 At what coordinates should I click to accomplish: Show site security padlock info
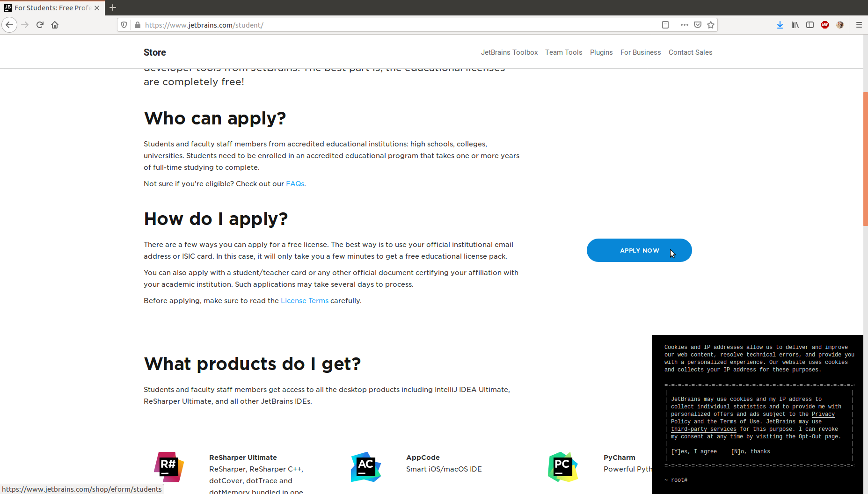[x=138, y=25]
